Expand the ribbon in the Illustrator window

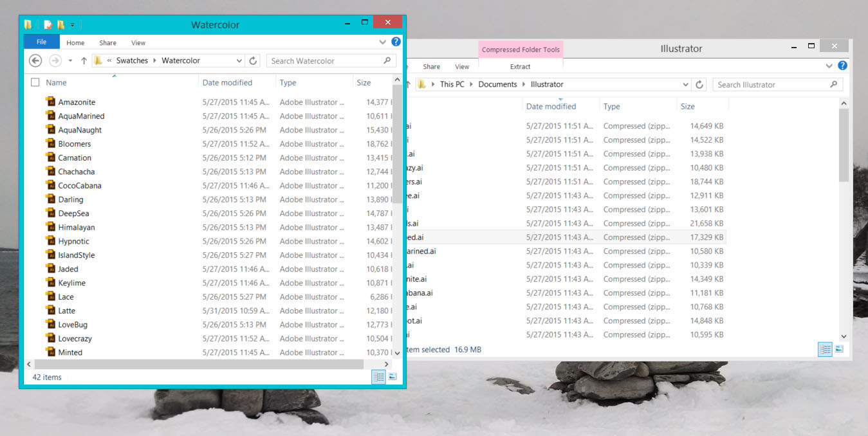[x=829, y=66]
